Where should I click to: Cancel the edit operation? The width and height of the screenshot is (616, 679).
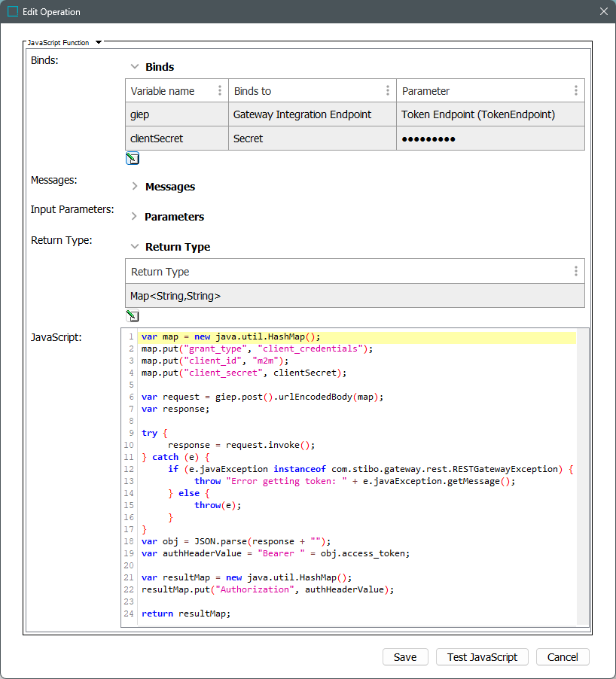[562, 657]
